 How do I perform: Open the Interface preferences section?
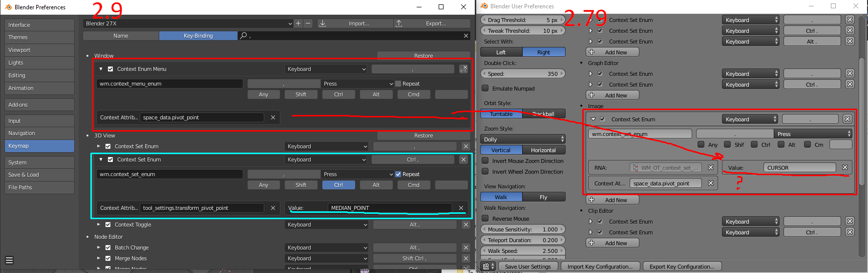tap(40, 25)
